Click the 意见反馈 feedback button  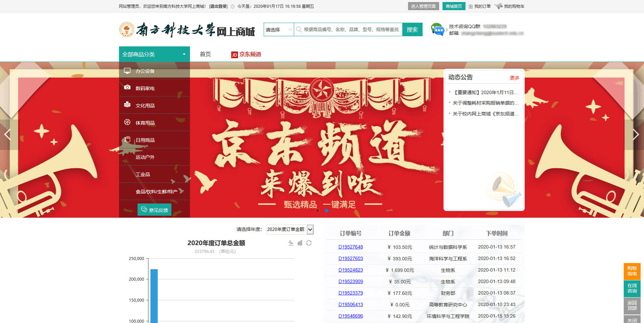point(154,210)
